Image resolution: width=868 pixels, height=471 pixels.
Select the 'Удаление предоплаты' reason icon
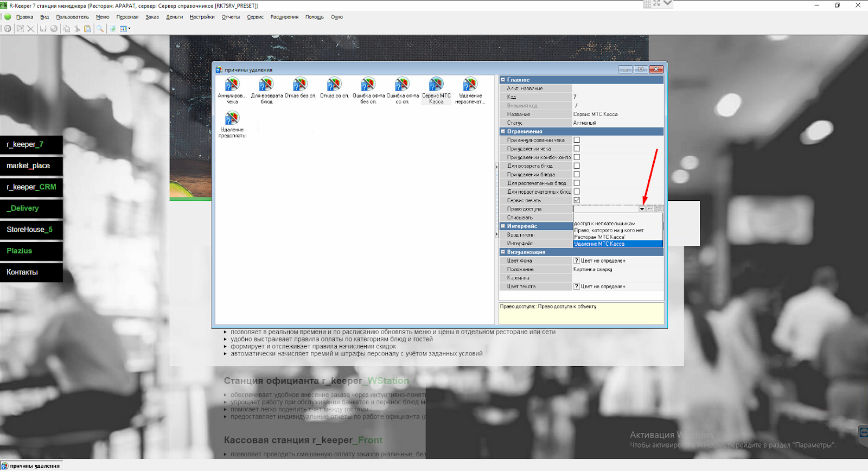pyautogui.click(x=232, y=125)
